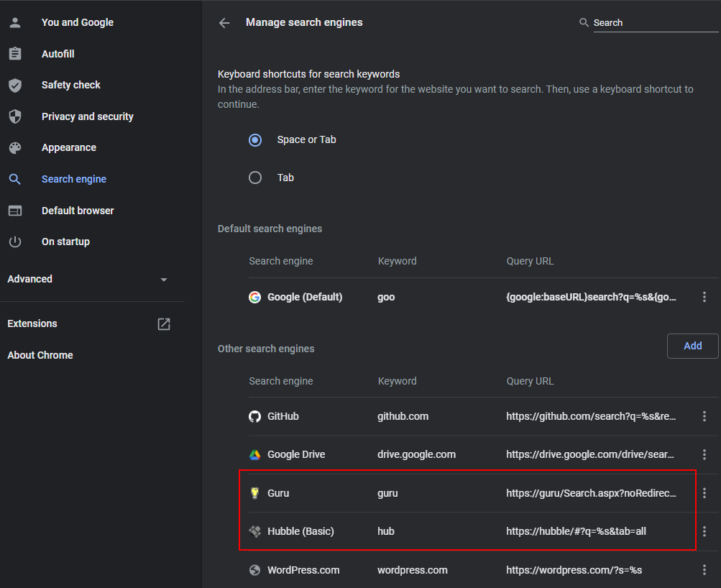This screenshot has height=588, width=721.
Task: Open more actions for Hubble (Basic) row
Action: pyautogui.click(x=704, y=531)
